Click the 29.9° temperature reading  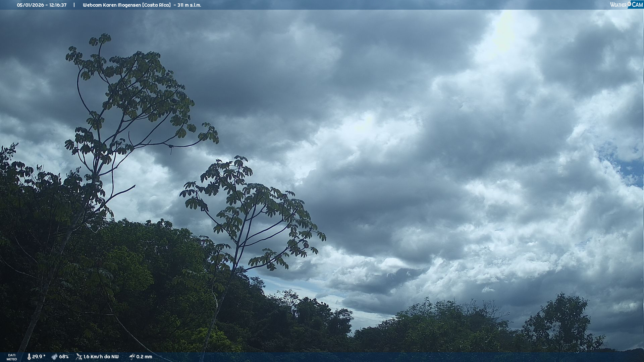(39, 357)
